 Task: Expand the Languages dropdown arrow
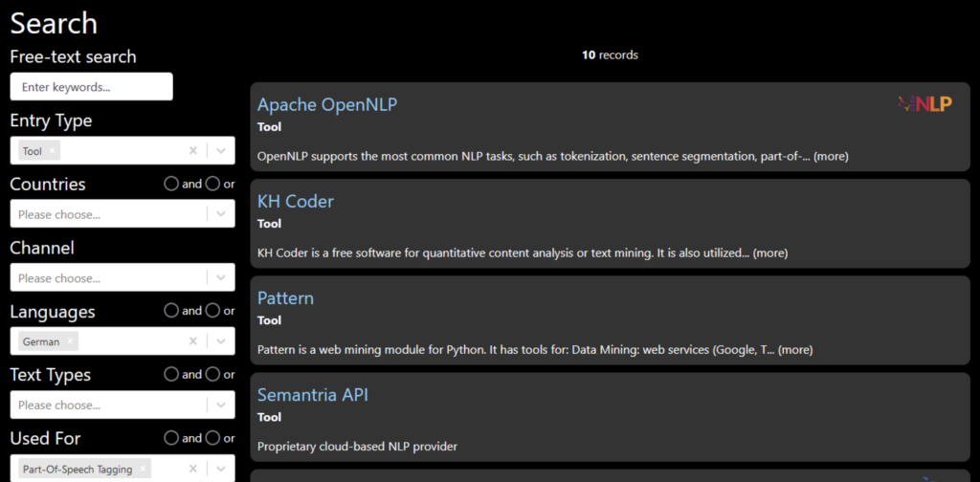(221, 340)
